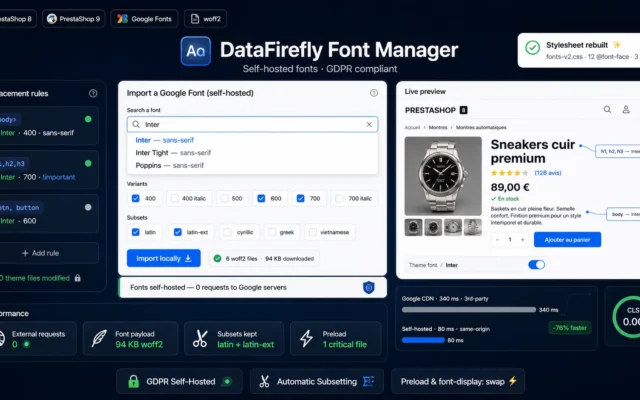Open the help icon in Import a Google Font panel
The height and width of the screenshot is (400, 640).
click(373, 93)
